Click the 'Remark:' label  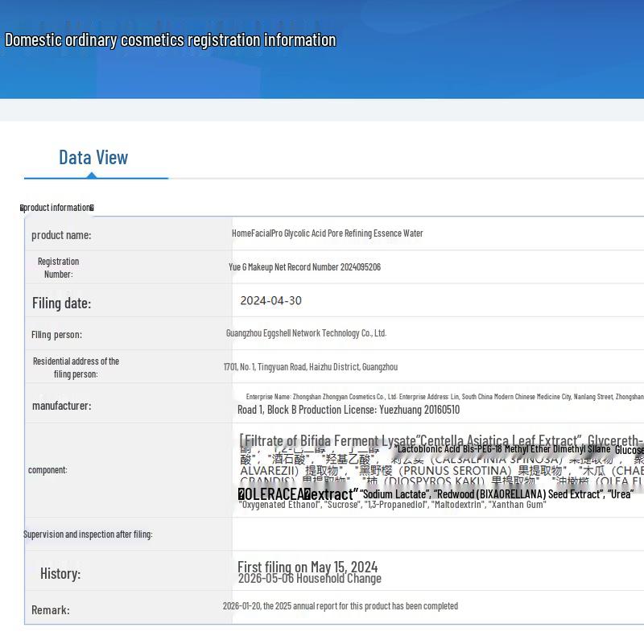pyautogui.click(x=51, y=610)
